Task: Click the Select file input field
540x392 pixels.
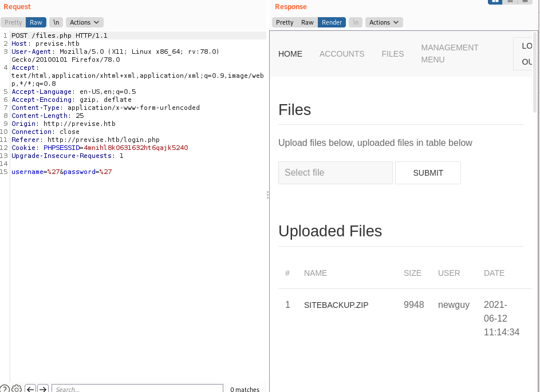Action: [336, 173]
